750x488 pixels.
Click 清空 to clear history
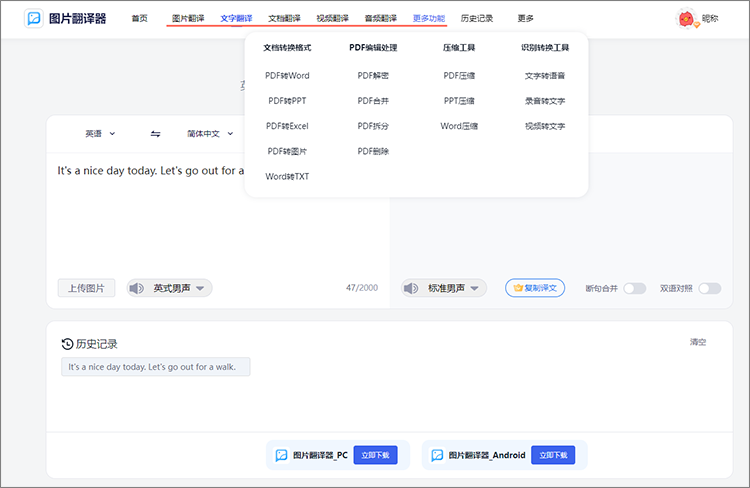698,342
